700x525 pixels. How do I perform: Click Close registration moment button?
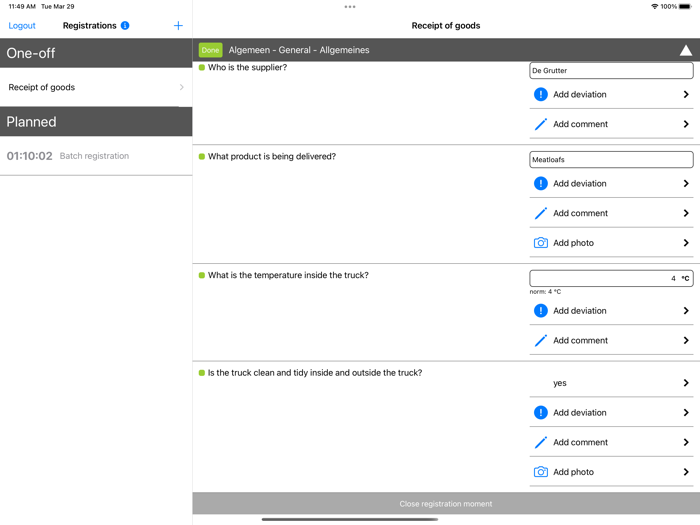click(x=446, y=504)
